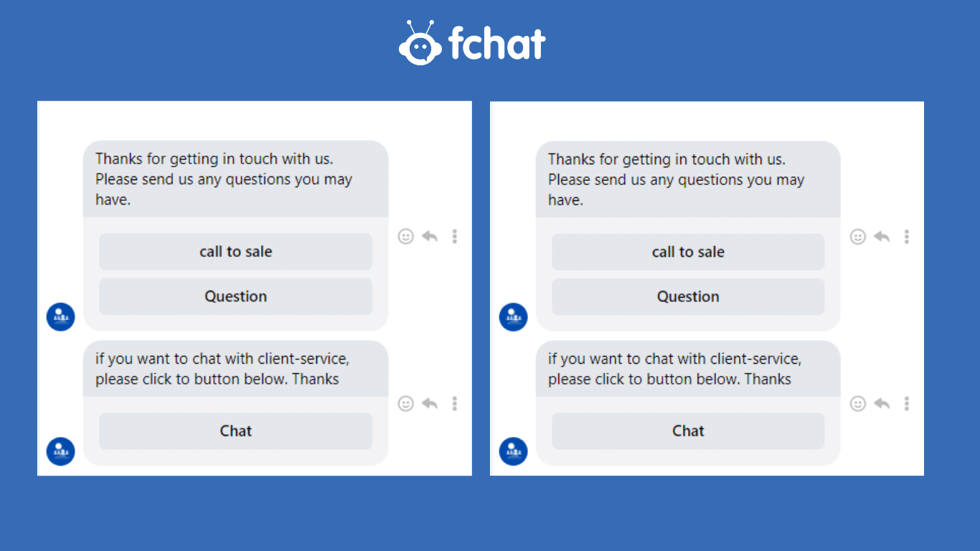Viewport: 980px width, 551px height.
Task: Click the "call to sale" button in left chat
Action: click(x=235, y=252)
